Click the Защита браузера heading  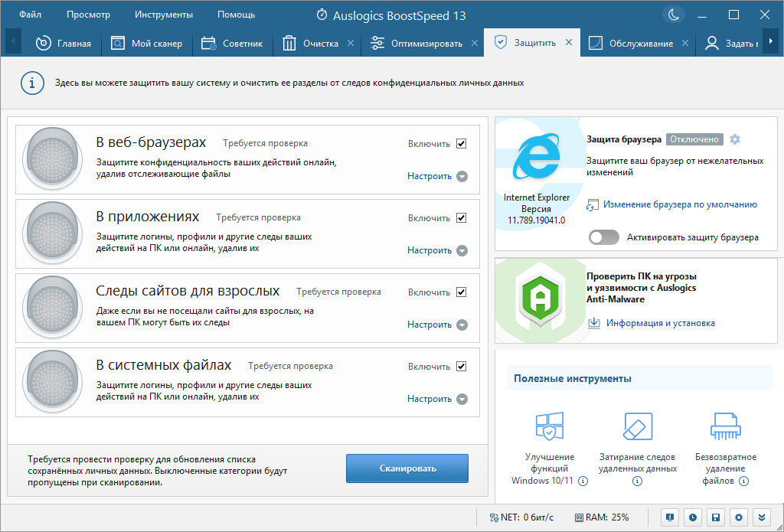624,139
